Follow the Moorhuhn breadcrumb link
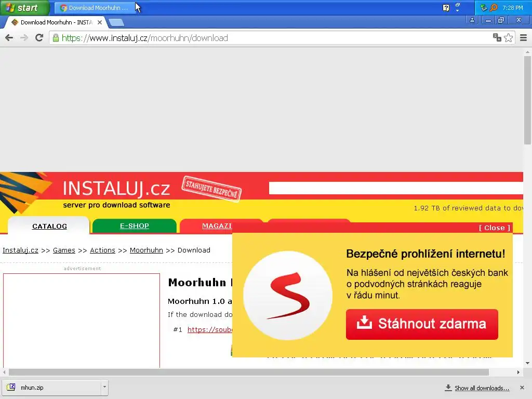This screenshot has width=532, height=399. point(146,250)
